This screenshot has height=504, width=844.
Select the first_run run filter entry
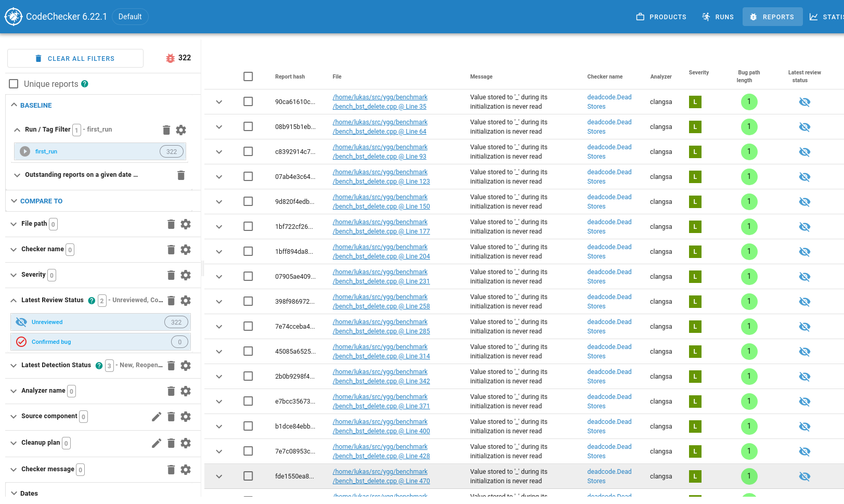click(100, 151)
